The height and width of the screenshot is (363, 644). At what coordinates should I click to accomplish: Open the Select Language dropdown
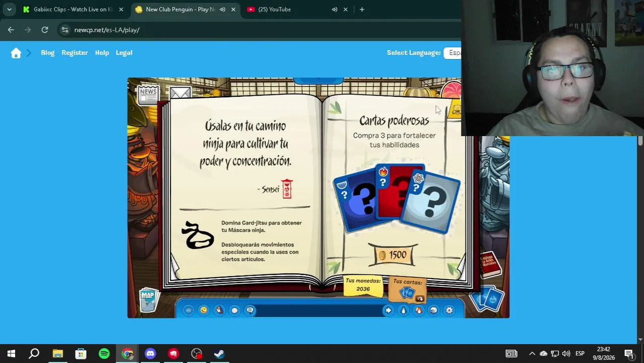point(453,52)
